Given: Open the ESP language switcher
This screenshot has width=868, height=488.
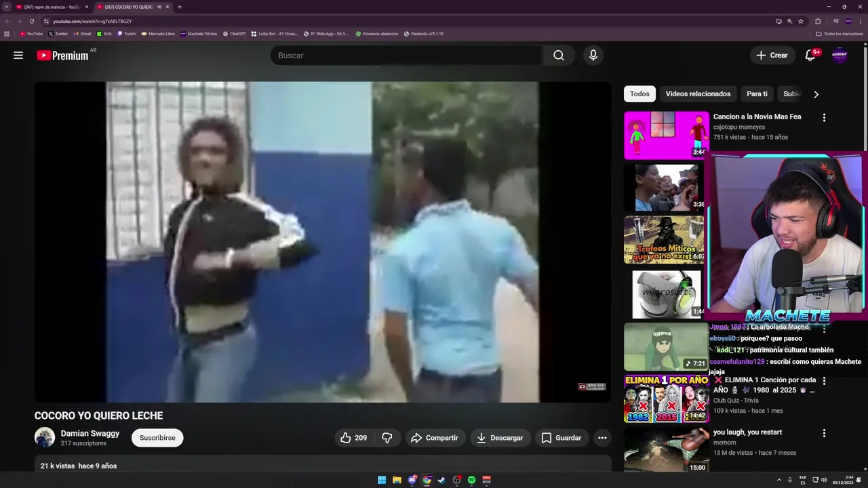Looking at the screenshot, I should pos(803,480).
